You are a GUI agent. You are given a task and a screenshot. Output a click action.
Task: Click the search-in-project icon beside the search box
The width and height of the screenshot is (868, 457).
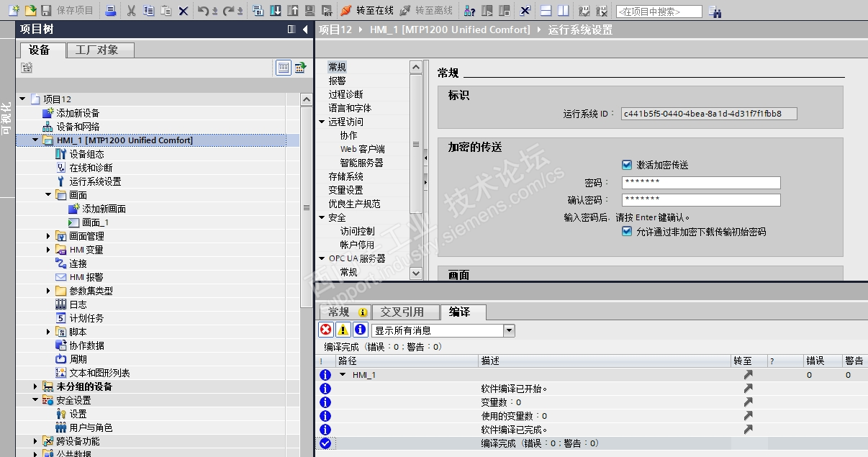click(715, 11)
